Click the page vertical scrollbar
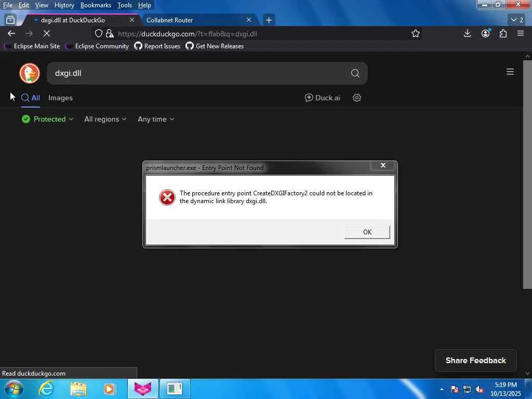This screenshot has width=532, height=399. 527,175
